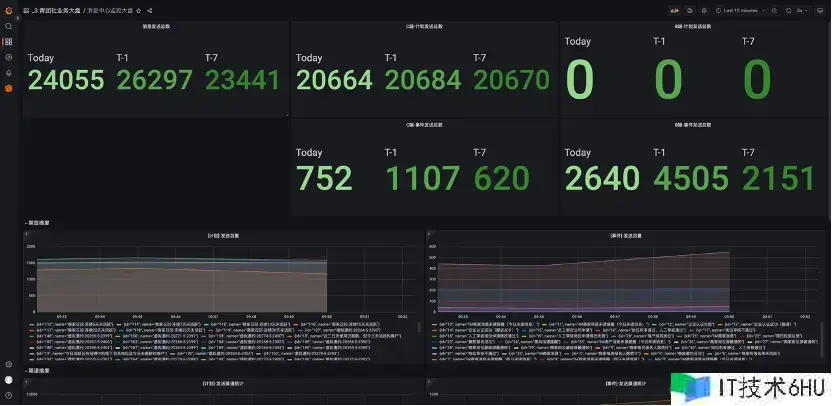Click the share dashboard icon
Screen dimensions: 832x406
pyautogui.click(x=149, y=10)
